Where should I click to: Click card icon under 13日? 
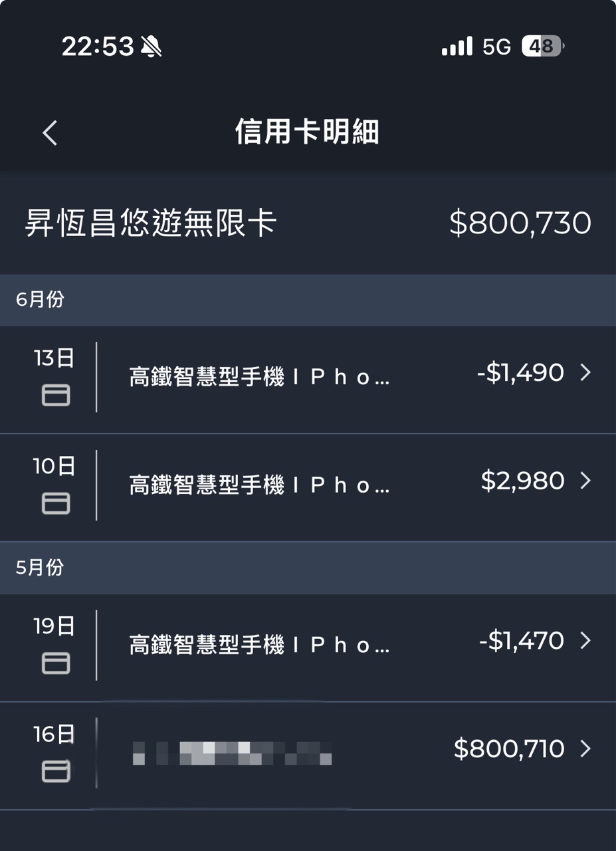56,396
